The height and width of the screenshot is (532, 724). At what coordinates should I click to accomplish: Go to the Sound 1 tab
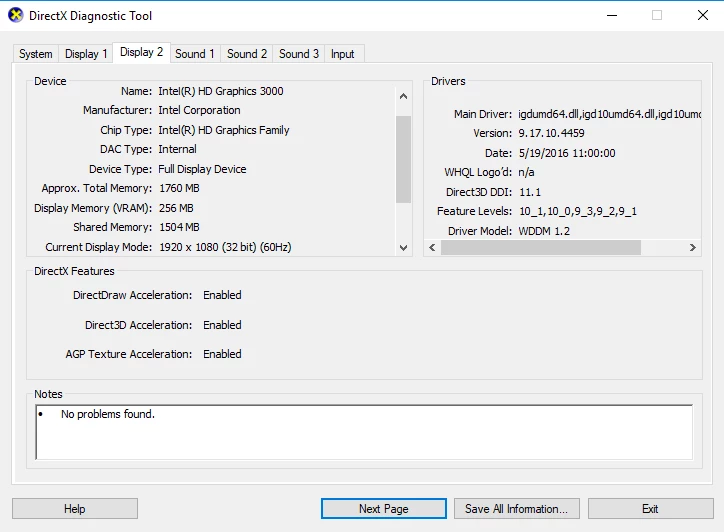coord(195,54)
